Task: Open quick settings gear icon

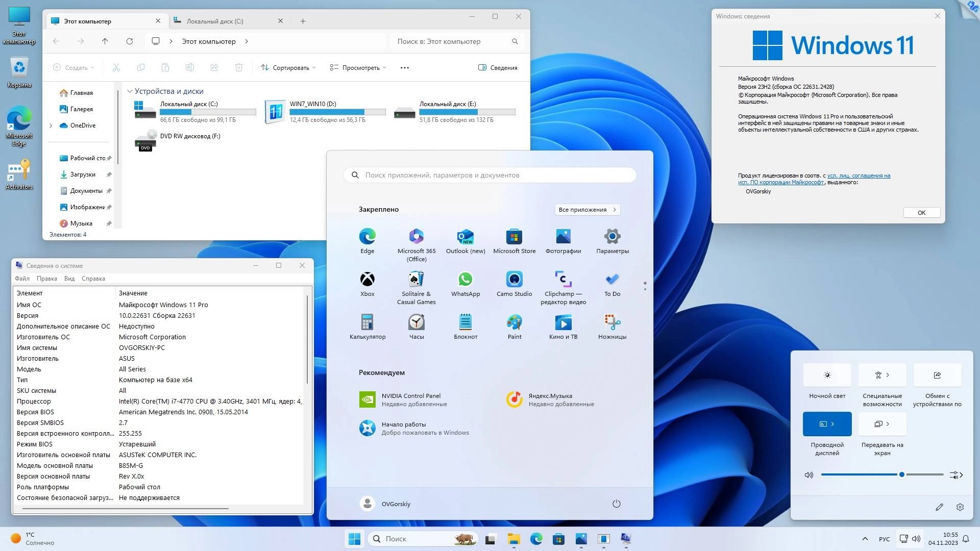Action: point(960,507)
